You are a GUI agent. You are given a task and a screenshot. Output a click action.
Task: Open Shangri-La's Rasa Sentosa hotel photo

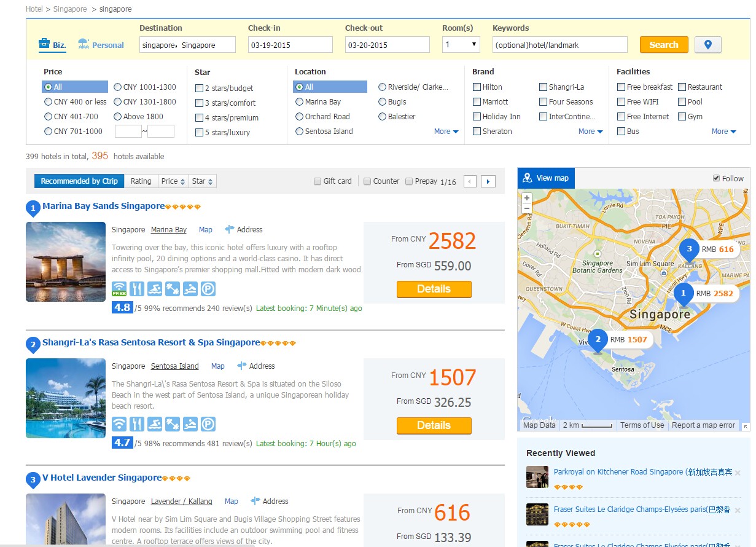pos(66,398)
